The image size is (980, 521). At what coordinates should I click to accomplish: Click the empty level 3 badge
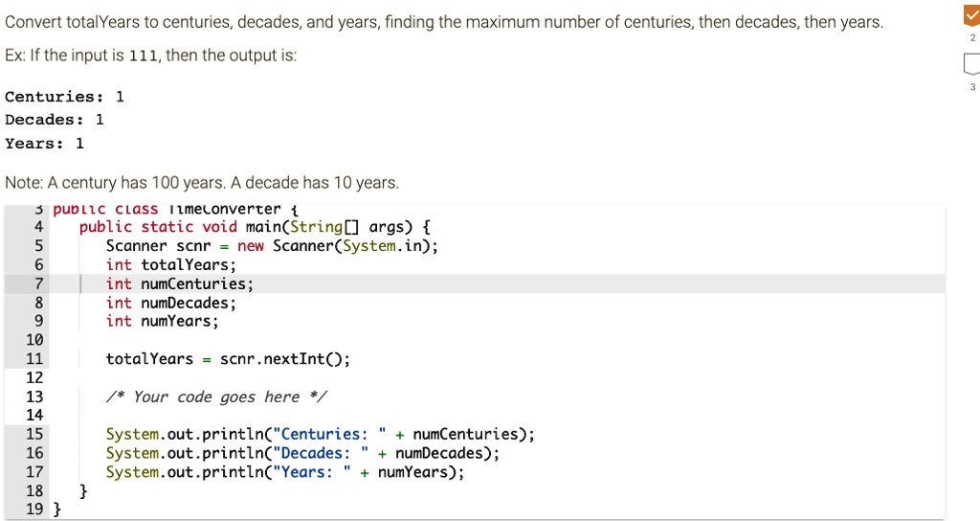(x=972, y=65)
